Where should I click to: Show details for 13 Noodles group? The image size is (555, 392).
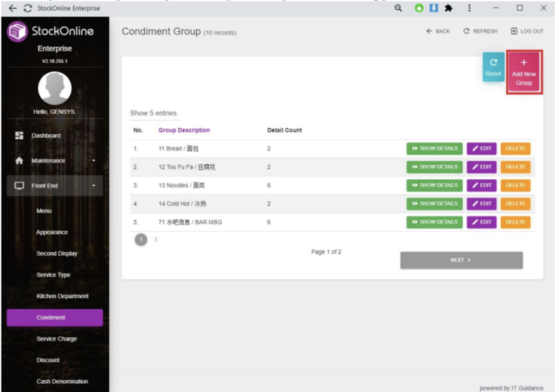point(434,185)
